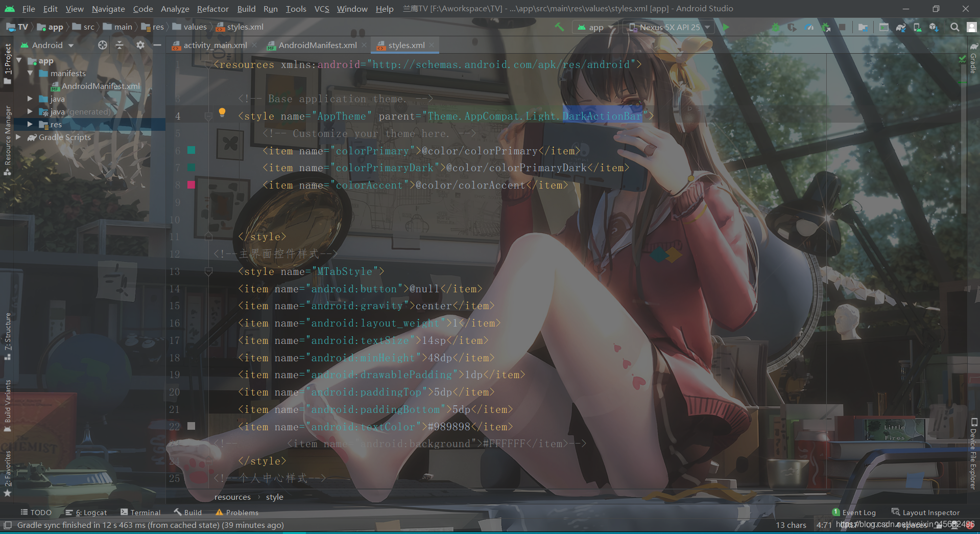Collapse the app module tree node
980x534 pixels.
[x=19, y=61]
